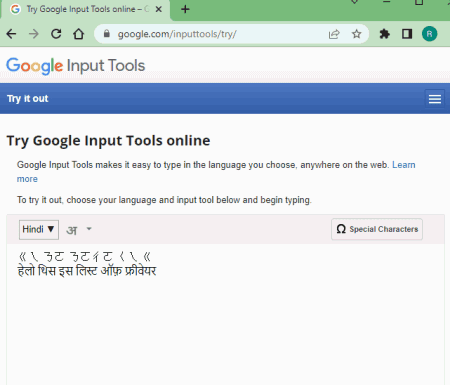Bookmark this page with the star icon
450x385 pixels.
[357, 34]
